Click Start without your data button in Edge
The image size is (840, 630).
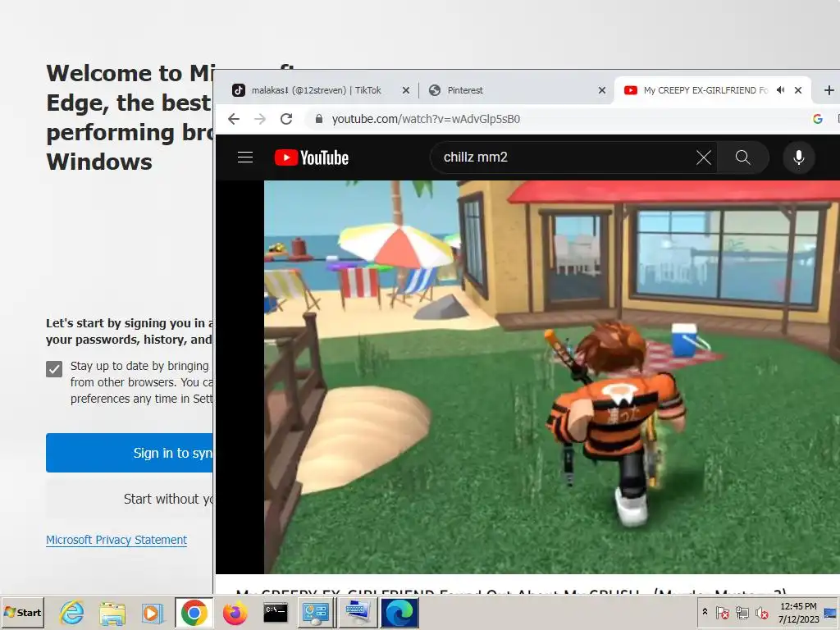[130, 499]
